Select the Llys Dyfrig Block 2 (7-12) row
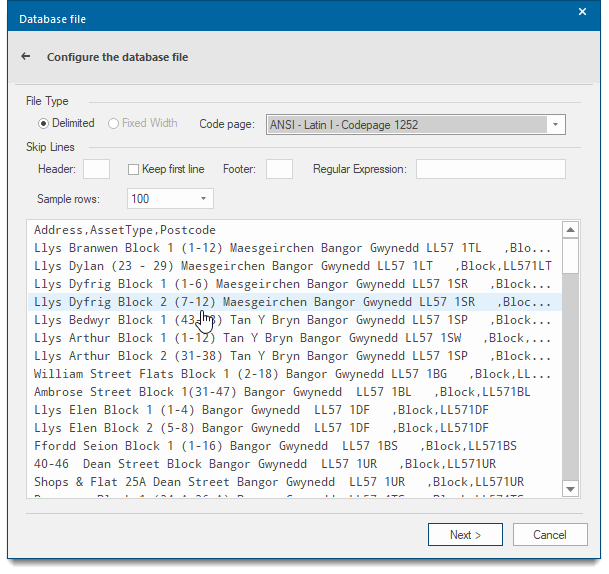 pyautogui.click(x=295, y=302)
